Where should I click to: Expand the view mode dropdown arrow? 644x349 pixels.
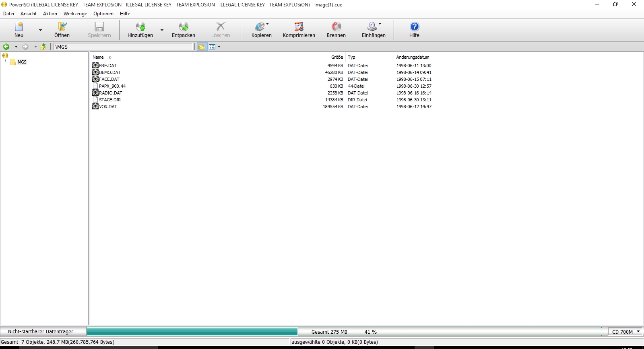[219, 47]
